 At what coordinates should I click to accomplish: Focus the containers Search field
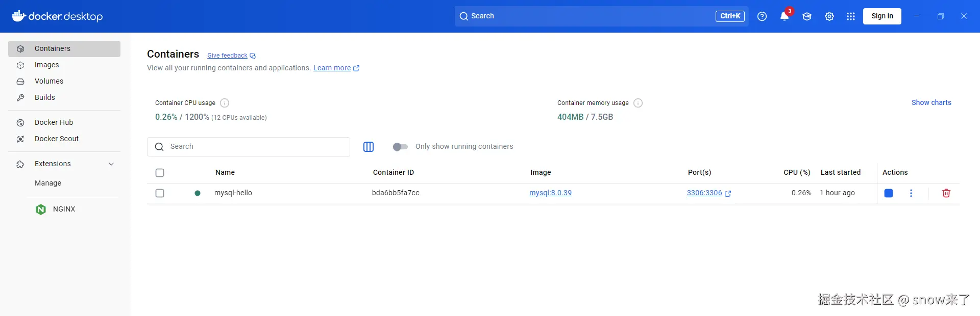(249, 147)
